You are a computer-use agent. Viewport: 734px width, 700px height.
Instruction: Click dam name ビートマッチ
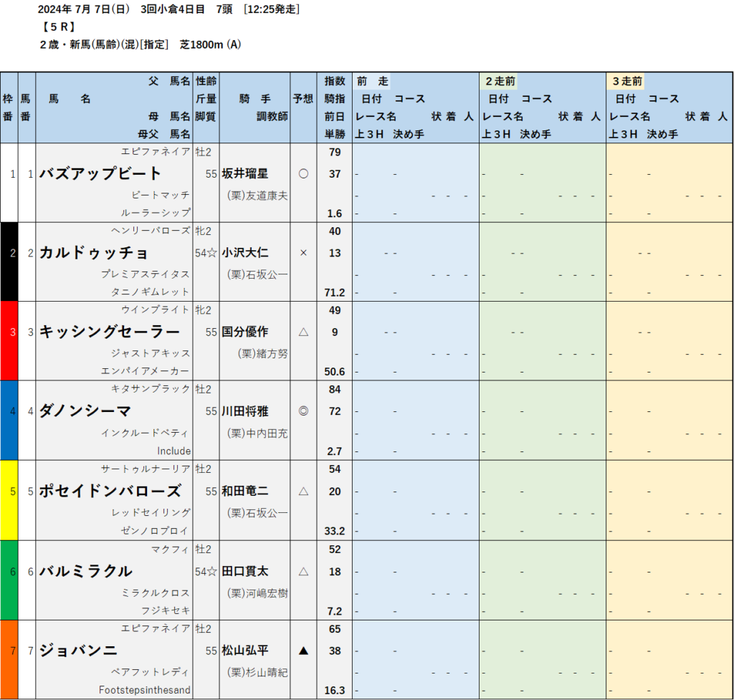pos(161,195)
